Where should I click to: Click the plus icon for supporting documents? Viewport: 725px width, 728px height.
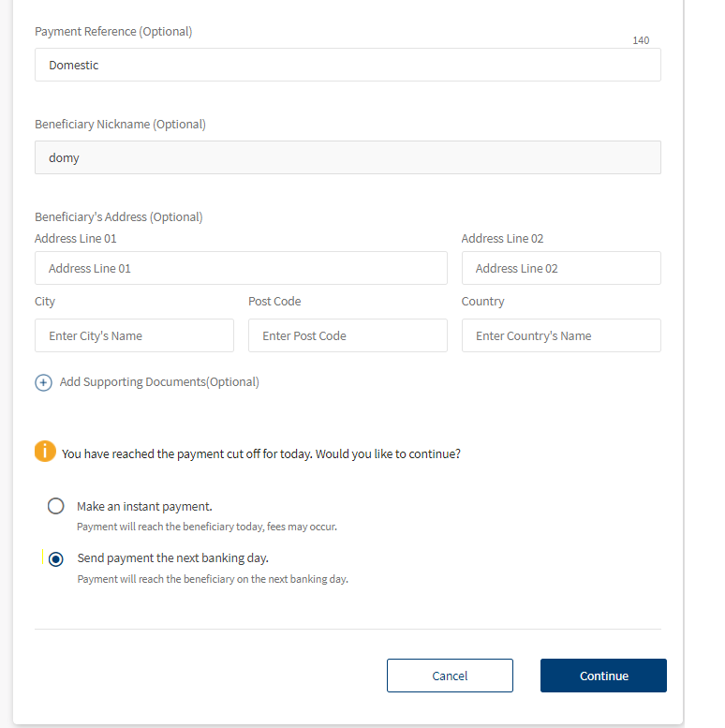(43, 382)
